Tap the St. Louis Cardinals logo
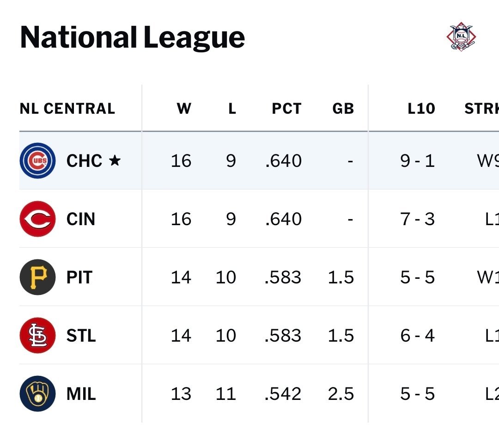499x448 pixels. coord(37,335)
